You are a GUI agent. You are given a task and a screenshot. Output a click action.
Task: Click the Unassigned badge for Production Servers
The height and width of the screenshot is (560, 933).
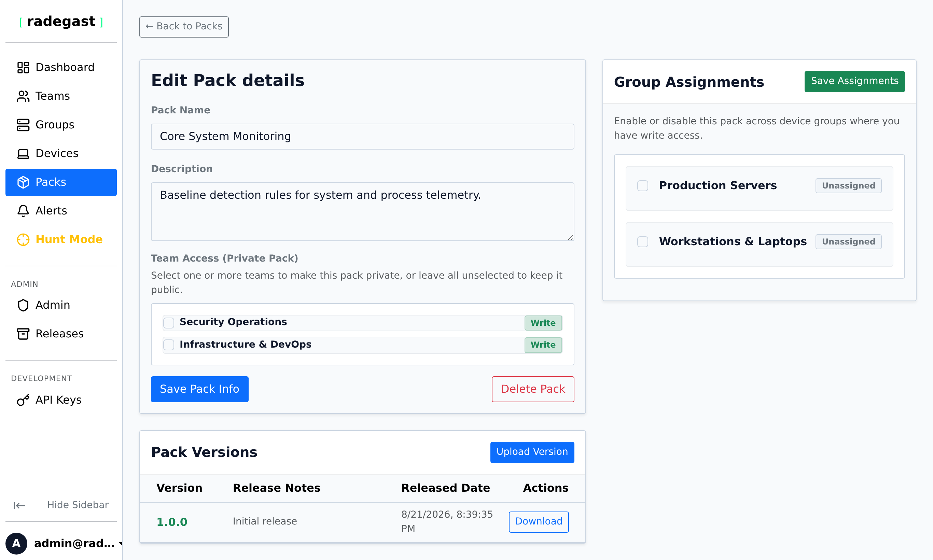pos(848,186)
